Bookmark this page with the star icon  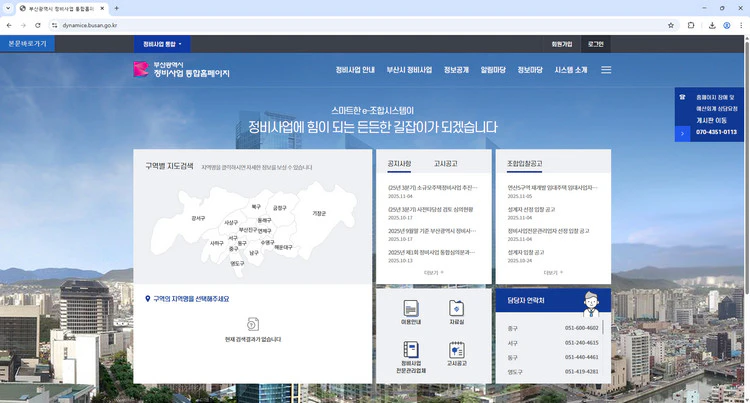(x=671, y=24)
